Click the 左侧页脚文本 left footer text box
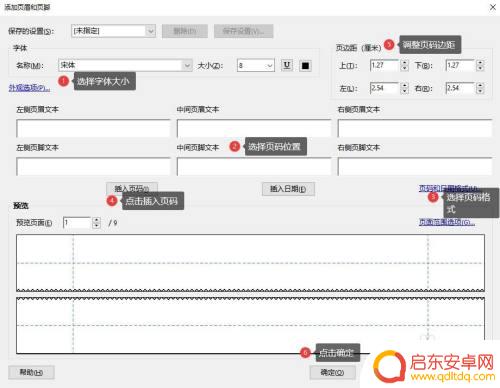The image size is (500, 388). coord(93,167)
